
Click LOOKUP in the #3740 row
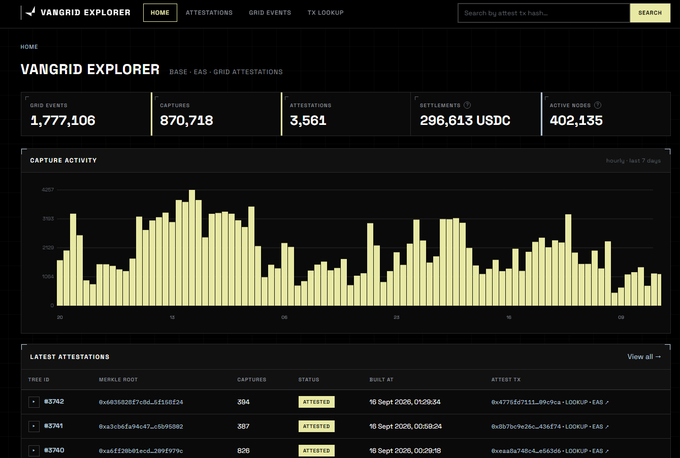[576, 451]
